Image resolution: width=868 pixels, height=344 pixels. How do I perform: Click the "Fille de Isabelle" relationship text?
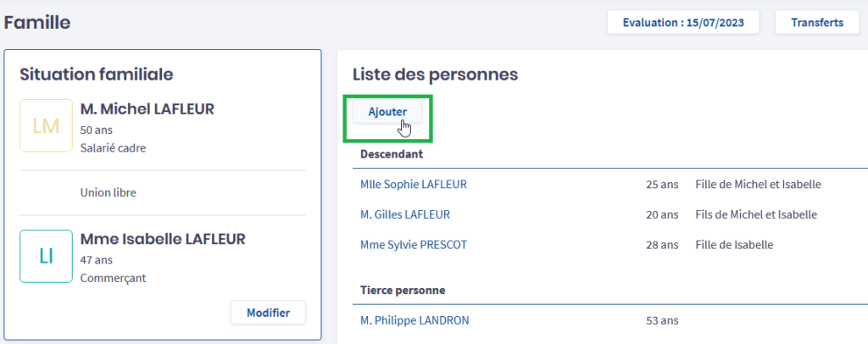click(734, 245)
